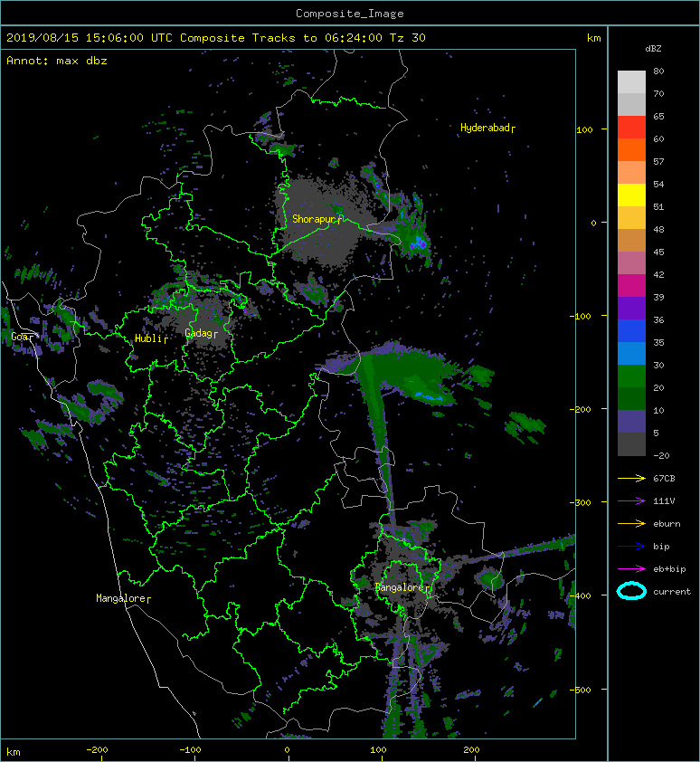Click the 80 value on dBZ scale
This screenshot has width=700, height=762.
click(x=658, y=71)
